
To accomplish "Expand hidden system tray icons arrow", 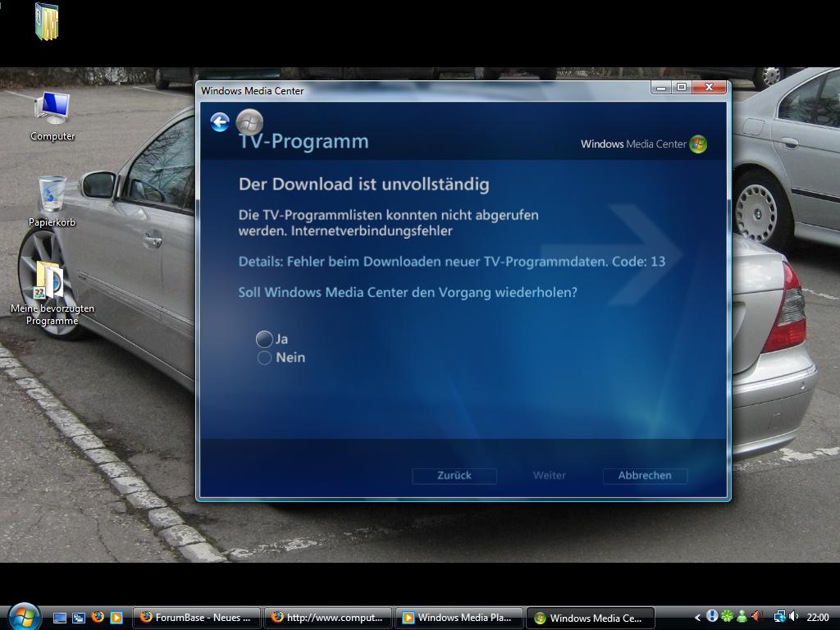I will click(x=697, y=618).
